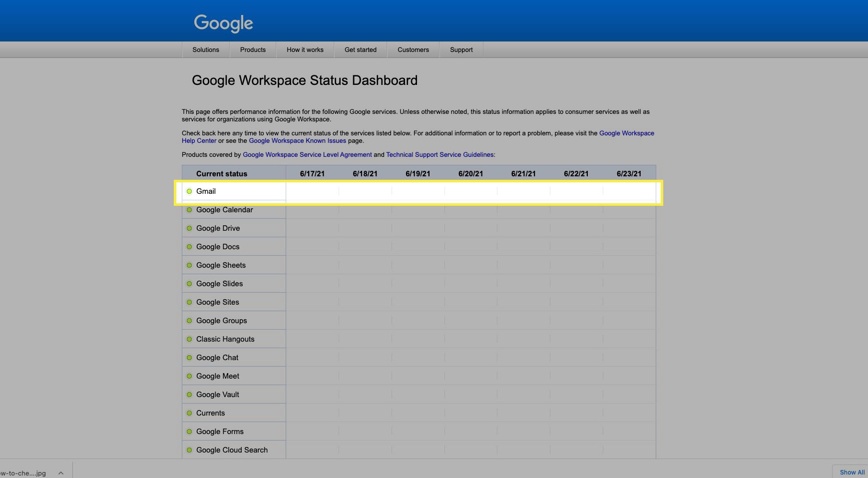The width and height of the screenshot is (868, 478).
Task: Click the status dot beside Google Sites
Action: tap(189, 302)
